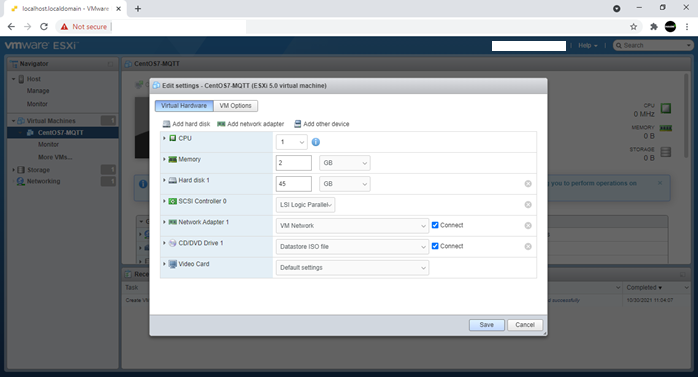Expand the Video Card row
698x377 pixels.
(164, 264)
